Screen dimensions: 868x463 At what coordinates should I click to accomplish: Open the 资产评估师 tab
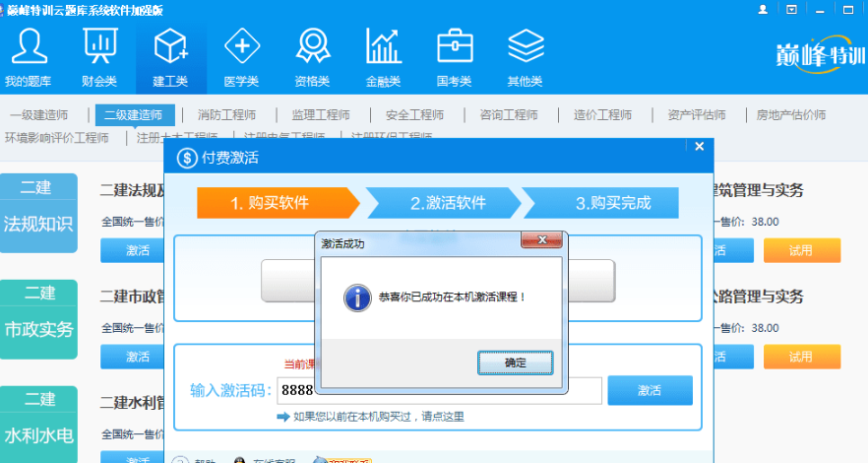tap(697, 115)
